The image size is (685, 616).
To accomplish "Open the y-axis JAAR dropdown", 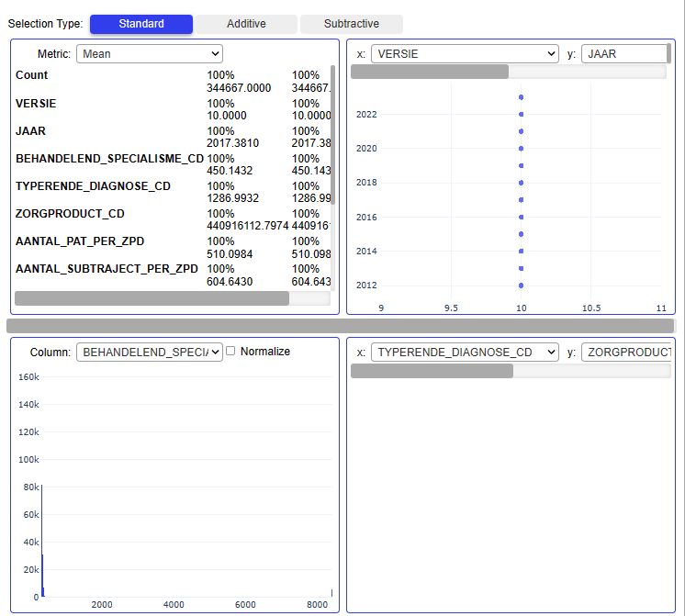I will click(x=625, y=54).
